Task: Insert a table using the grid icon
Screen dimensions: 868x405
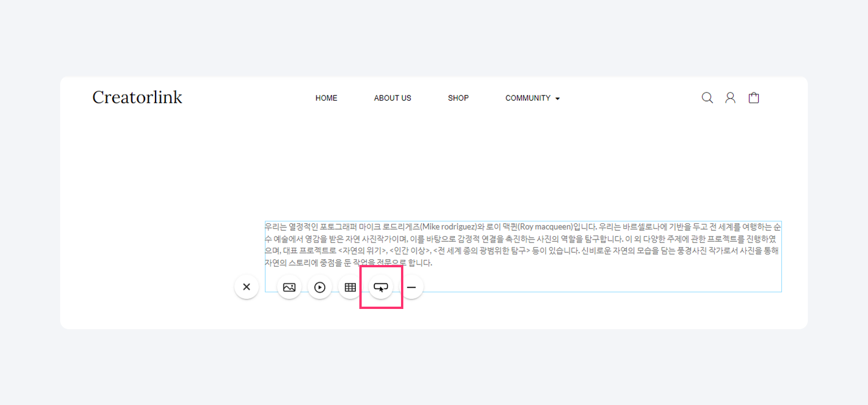Action: [350, 287]
